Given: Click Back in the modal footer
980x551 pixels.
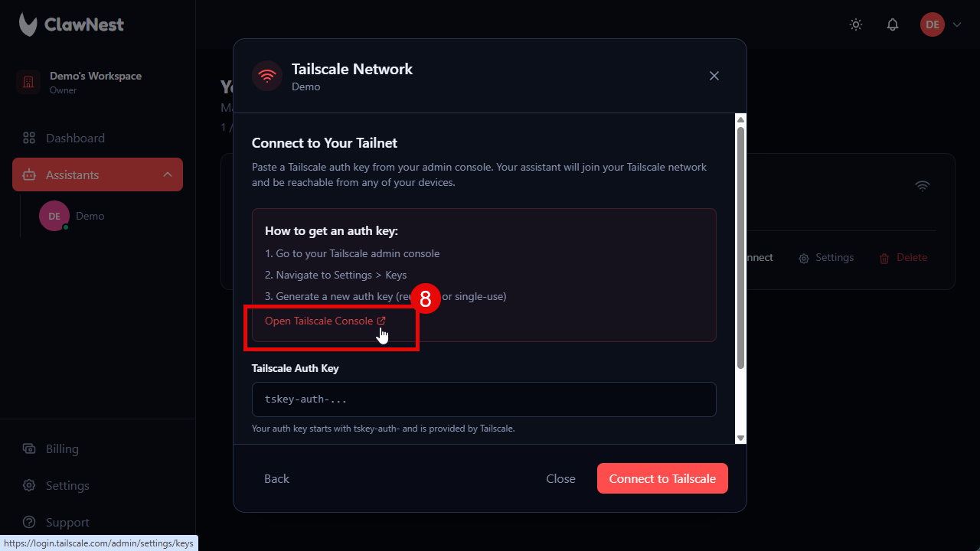Looking at the screenshot, I should pyautogui.click(x=276, y=478).
